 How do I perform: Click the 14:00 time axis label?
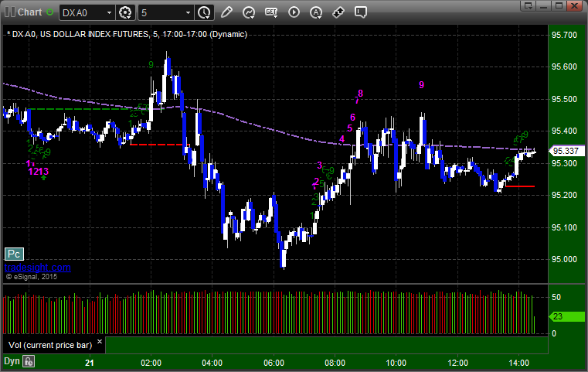tap(519, 363)
